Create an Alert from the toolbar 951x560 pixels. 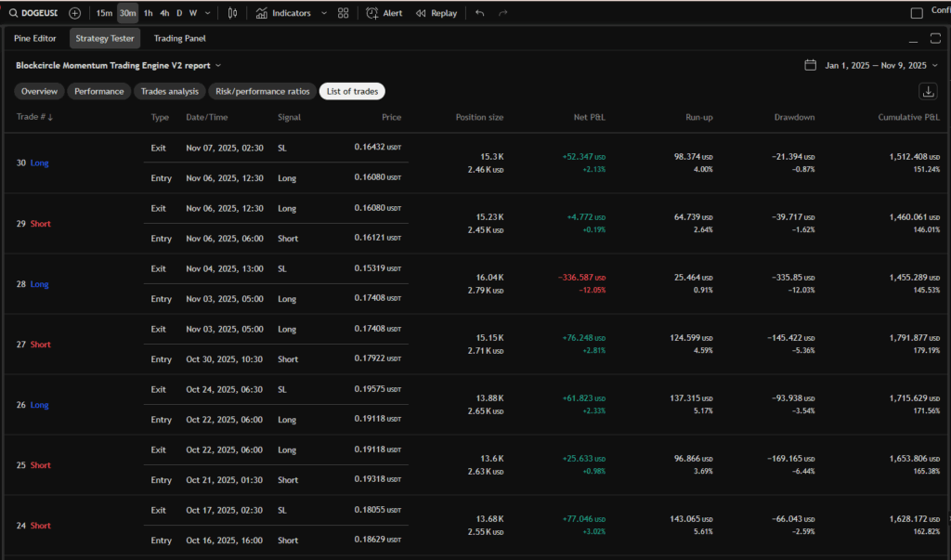384,13
